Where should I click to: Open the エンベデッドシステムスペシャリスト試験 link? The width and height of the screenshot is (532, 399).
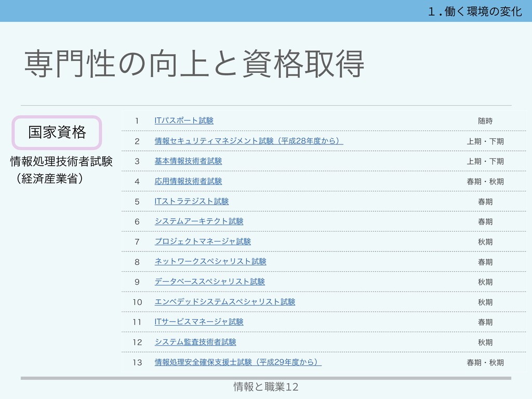pos(225,302)
